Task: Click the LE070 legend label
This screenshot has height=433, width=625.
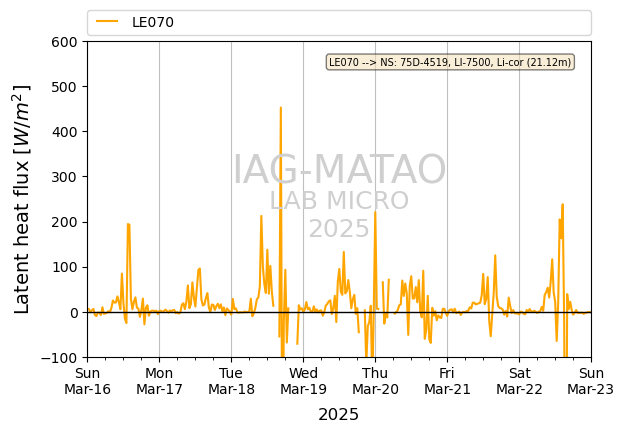Action: (153, 22)
